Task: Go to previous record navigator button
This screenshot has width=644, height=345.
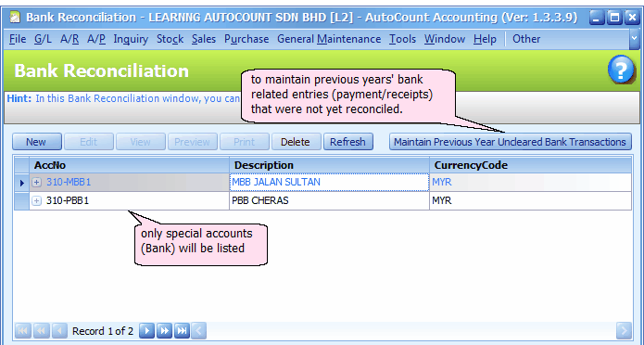Action: pyautogui.click(x=59, y=330)
